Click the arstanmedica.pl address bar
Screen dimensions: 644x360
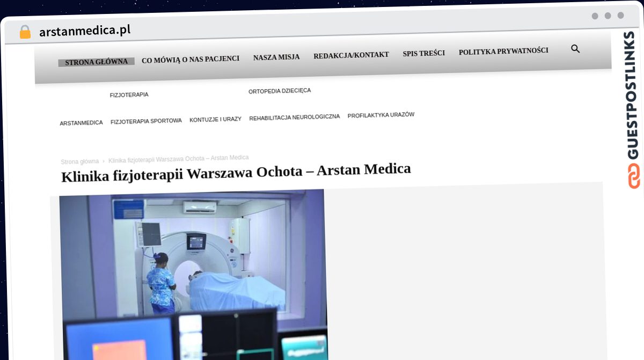coord(85,31)
